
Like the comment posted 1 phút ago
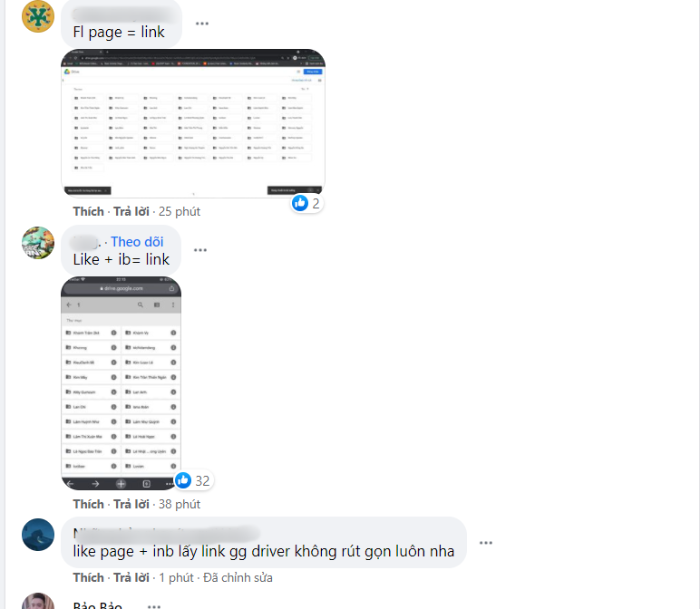(x=88, y=578)
